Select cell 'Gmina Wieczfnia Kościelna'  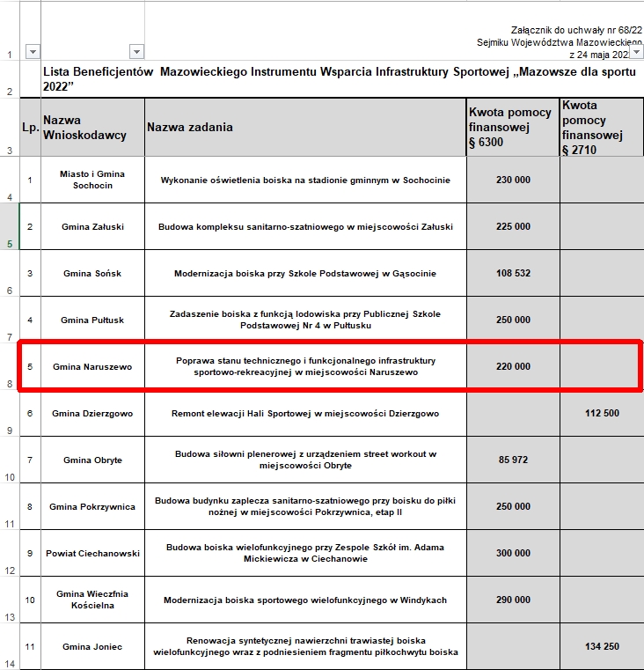pos(92,600)
